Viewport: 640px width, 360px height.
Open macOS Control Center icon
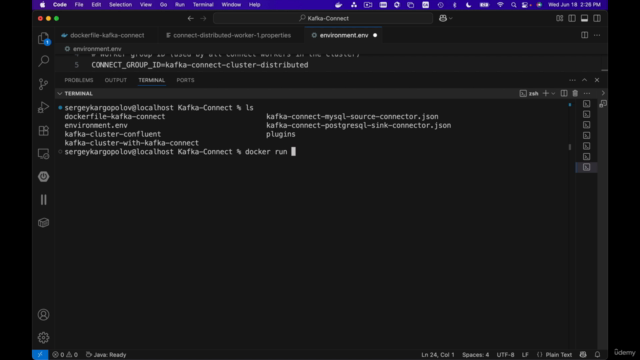pos(525,4)
